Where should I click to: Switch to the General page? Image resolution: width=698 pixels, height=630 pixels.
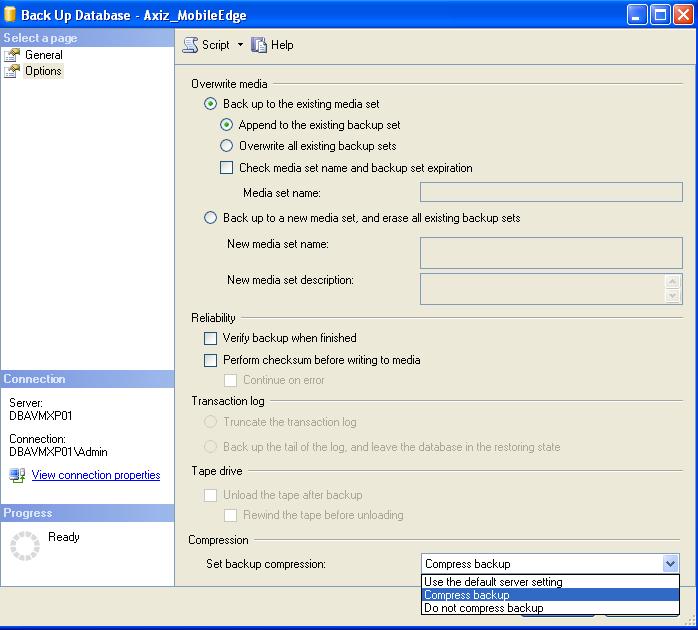point(44,55)
